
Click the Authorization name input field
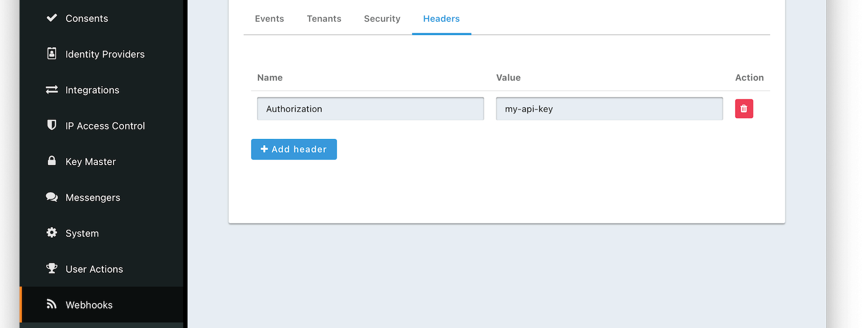pyautogui.click(x=370, y=108)
